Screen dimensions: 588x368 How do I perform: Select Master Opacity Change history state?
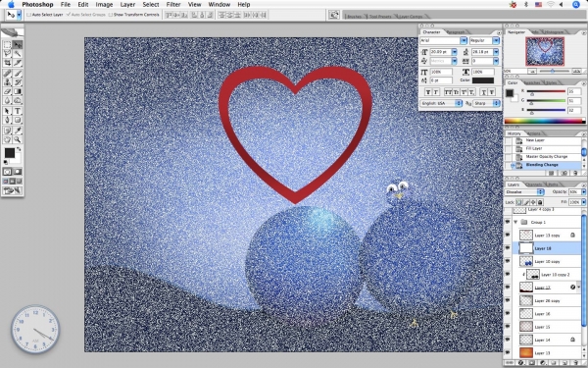pos(547,157)
